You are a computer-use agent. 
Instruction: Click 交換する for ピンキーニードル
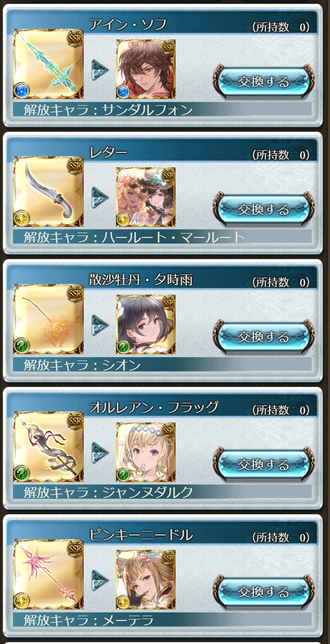pyautogui.click(x=264, y=592)
